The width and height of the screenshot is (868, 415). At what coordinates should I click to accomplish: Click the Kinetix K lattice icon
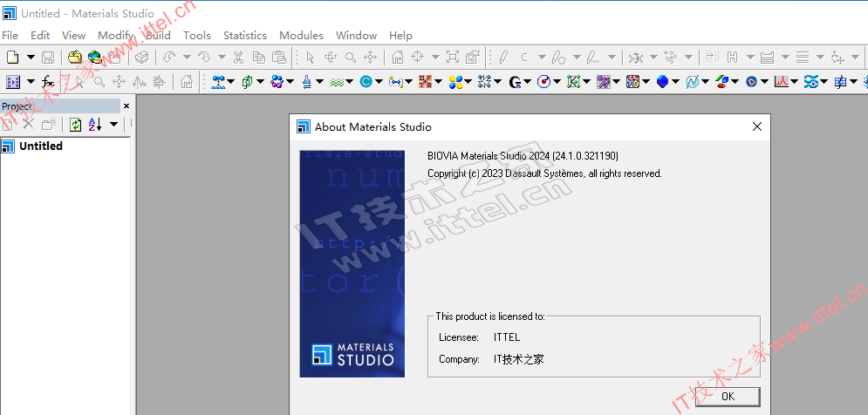[x=574, y=82]
